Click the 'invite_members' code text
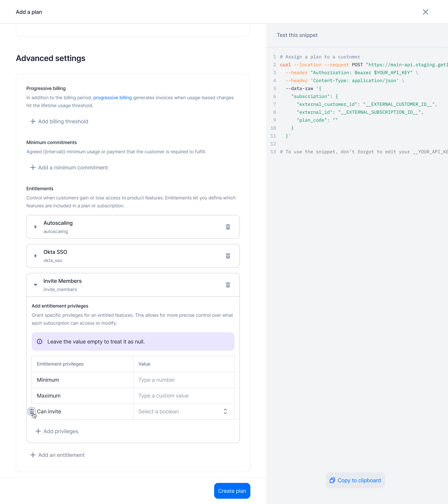448x504 pixels. point(60,289)
